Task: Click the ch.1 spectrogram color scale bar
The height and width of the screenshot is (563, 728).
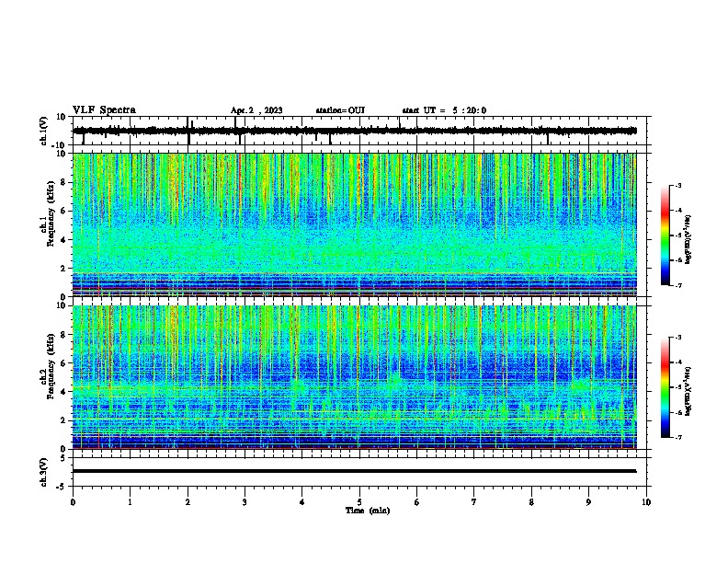Action: 665,236
